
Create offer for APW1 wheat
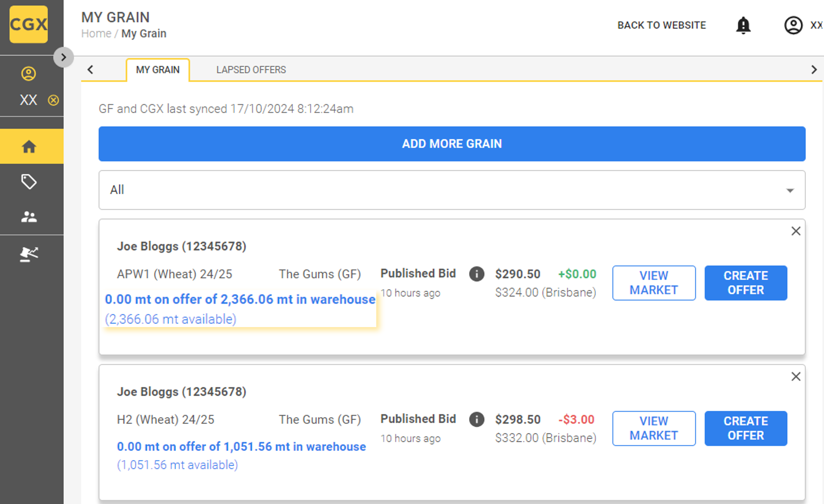746,283
